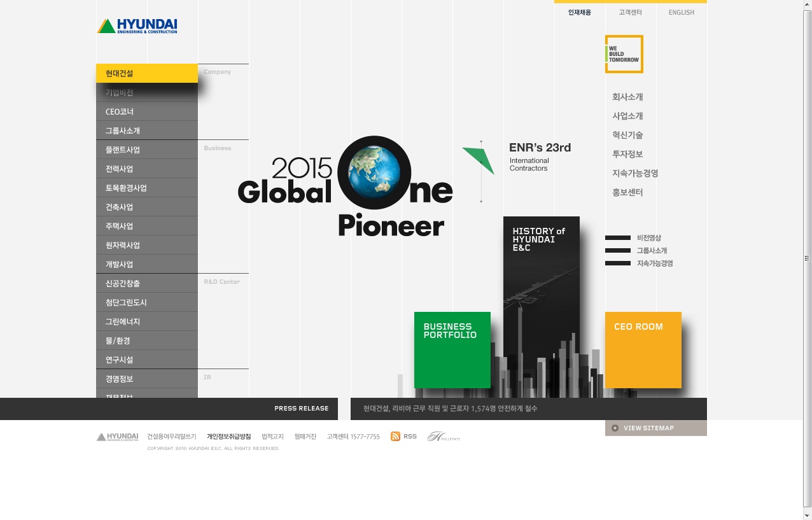Click the View Sitemap plus icon
812x520 pixels.
click(615, 428)
